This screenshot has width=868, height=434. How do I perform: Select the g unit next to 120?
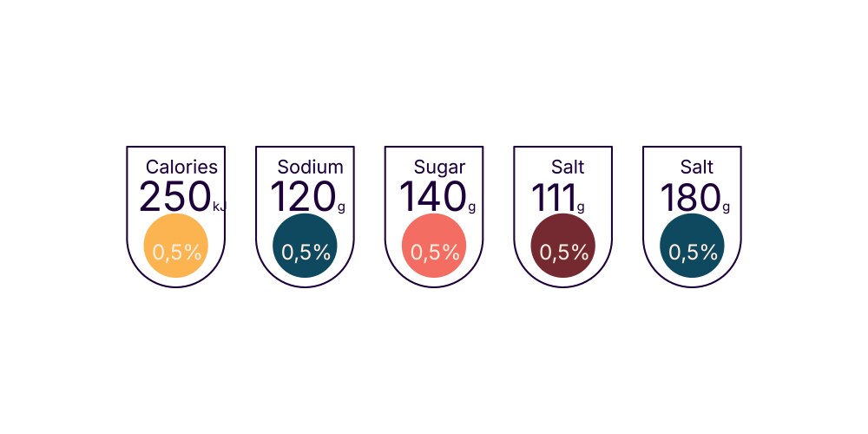341,207
